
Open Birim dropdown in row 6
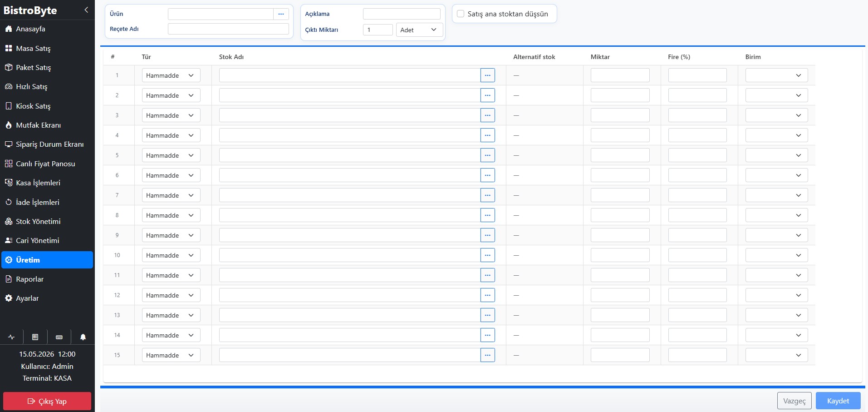[x=776, y=175]
